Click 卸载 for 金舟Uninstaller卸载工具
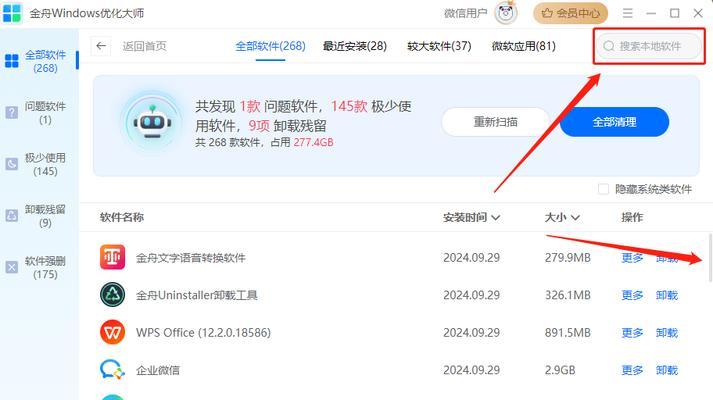Screen dimensions: 713x400 pos(667,295)
